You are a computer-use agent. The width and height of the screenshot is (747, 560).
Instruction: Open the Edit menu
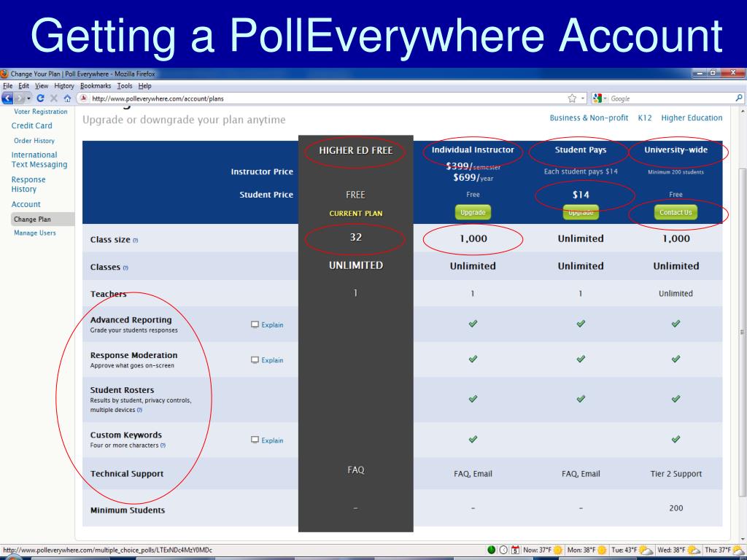coord(24,86)
